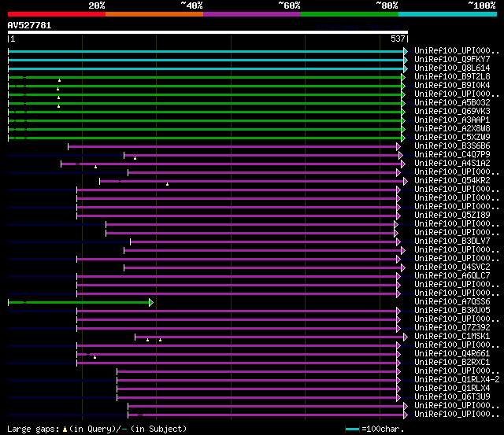This screenshot has height=435, width=504.
Task: Click the purple arrowhead of the UniRef100_Q6T3U9 hit
Action: [398, 398]
